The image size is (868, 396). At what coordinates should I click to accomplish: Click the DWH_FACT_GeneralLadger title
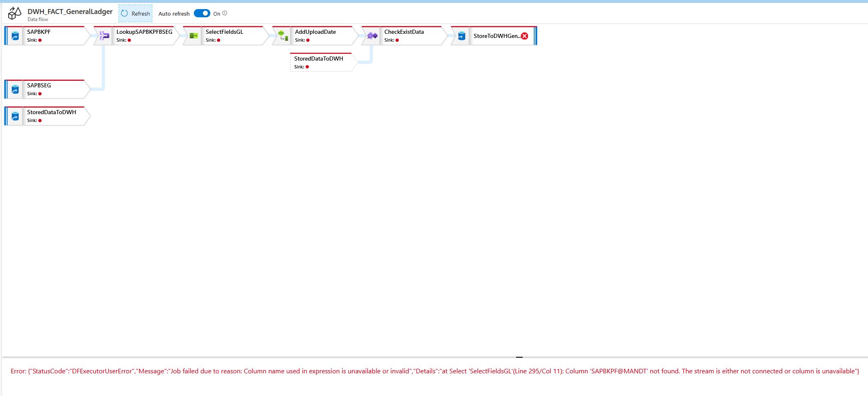click(x=70, y=12)
